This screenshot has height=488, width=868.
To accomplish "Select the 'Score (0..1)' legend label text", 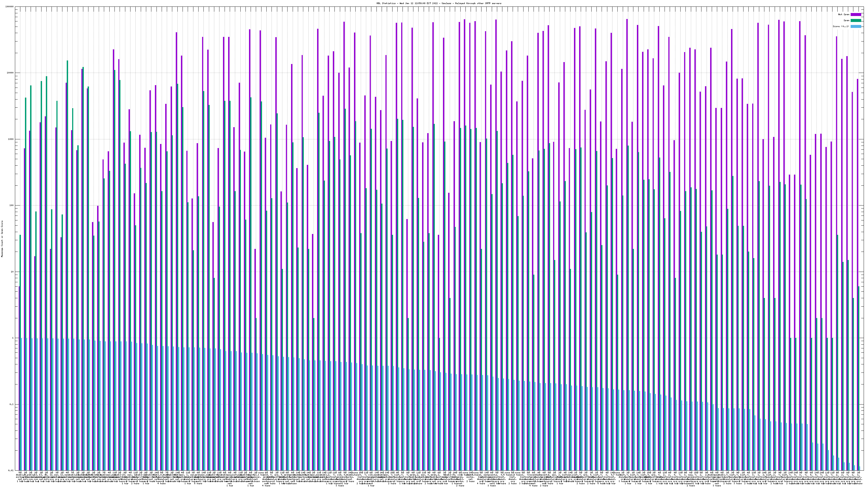I will tap(841, 26).
